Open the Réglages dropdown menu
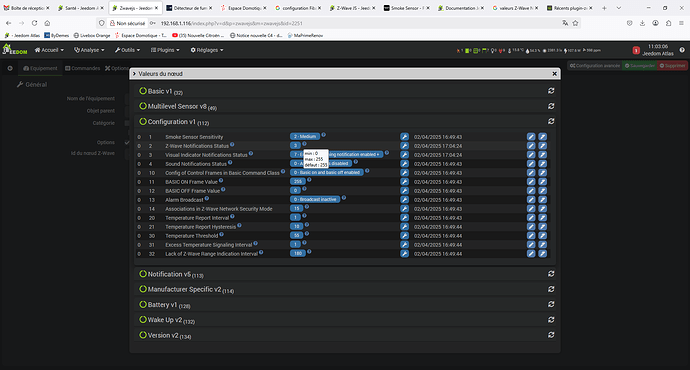Screen dimensions: 690x370 pos(207,50)
